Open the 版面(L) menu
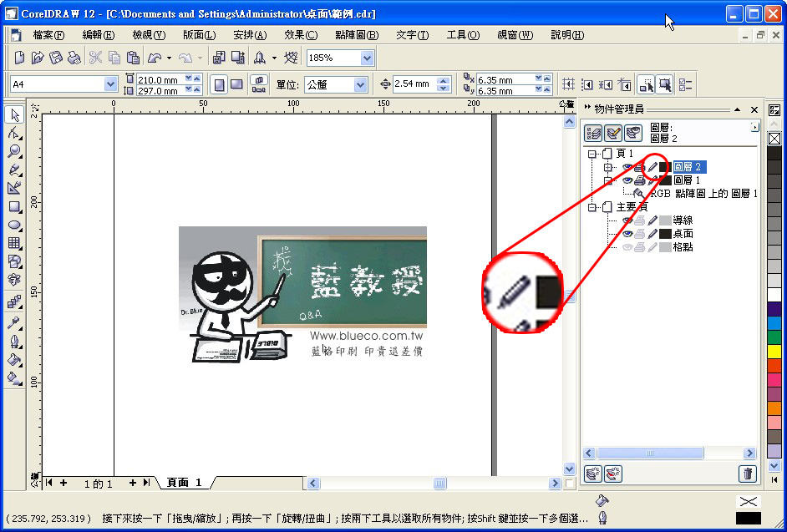787x532 pixels. (200, 35)
